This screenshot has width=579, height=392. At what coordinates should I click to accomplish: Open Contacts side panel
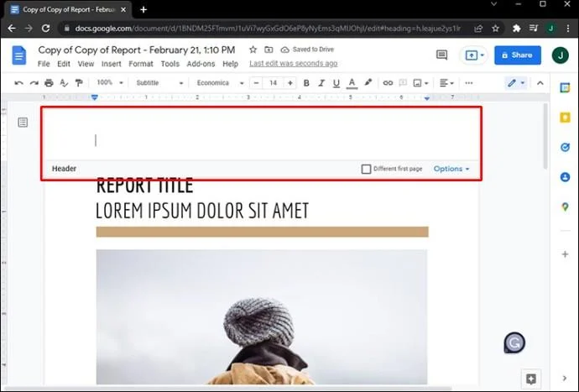click(x=565, y=177)
